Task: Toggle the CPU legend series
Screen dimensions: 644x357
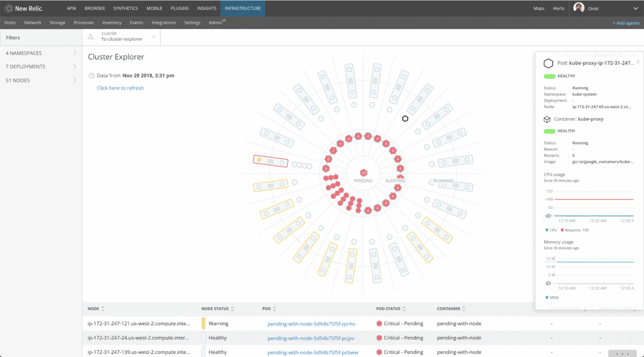Action: (x=551, y=230)
